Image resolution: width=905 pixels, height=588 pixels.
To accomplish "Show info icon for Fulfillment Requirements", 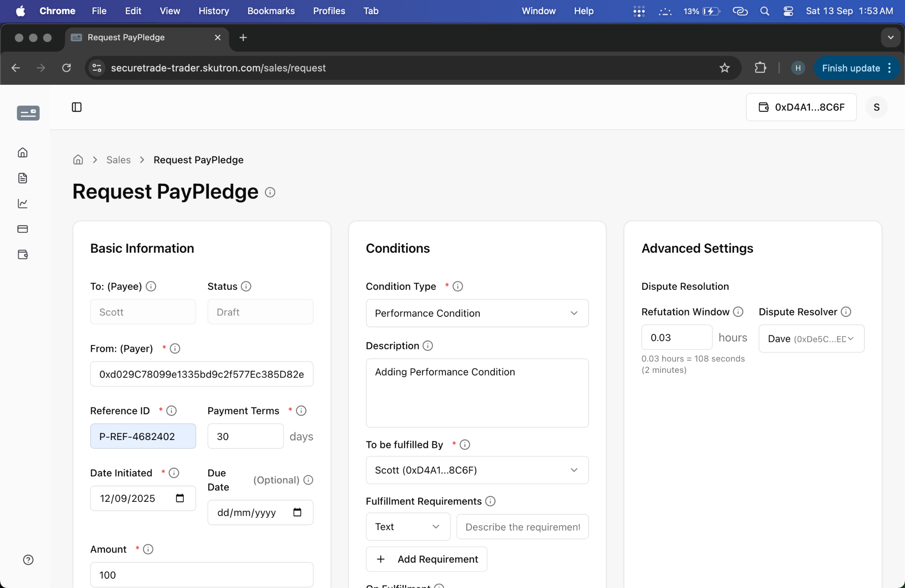I will (x=491, y=501).
